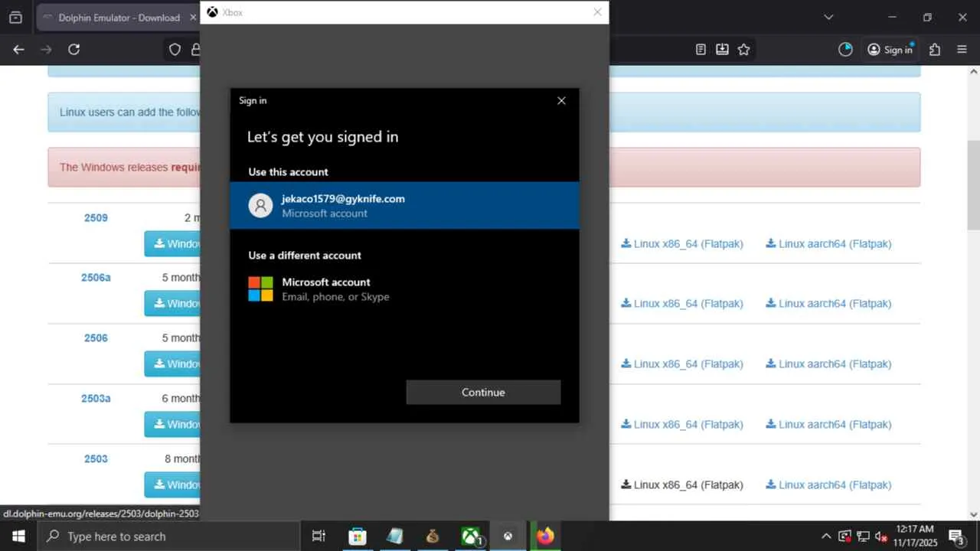The width and height of the screenshot is (980, 551).
Task: Open the Firefox hamburger application menu
Action: tap(962, 49)
